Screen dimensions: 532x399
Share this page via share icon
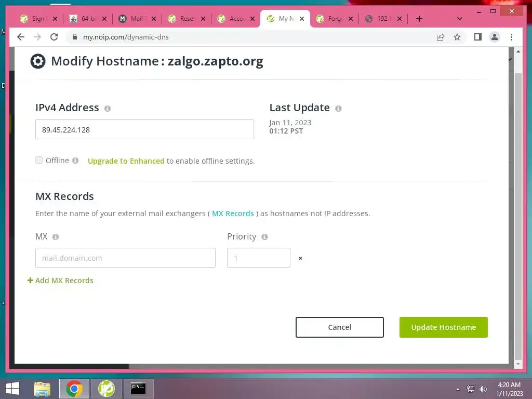[x=441, y=37]
